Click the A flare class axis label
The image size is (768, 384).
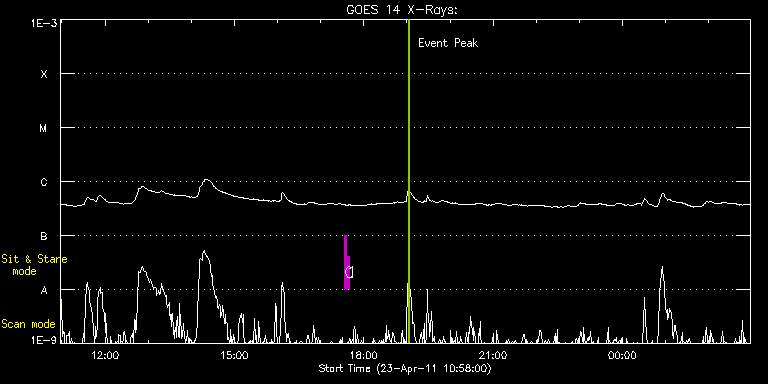point(44,290)
